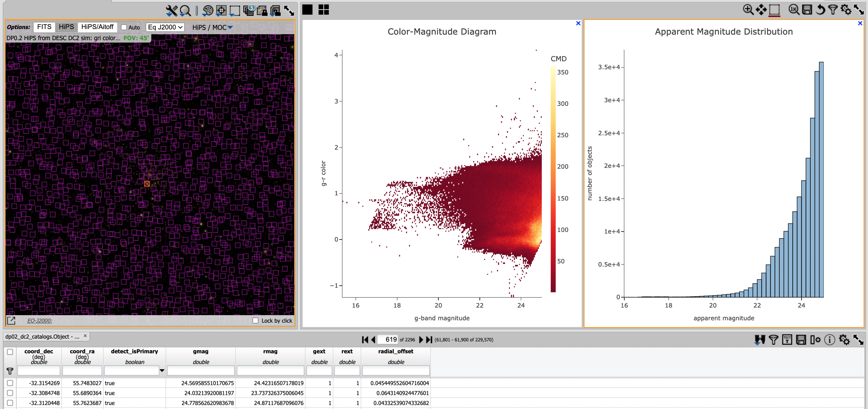Check the select-all rows checkbox
868x409 pixels.
[x=10, y=352]
